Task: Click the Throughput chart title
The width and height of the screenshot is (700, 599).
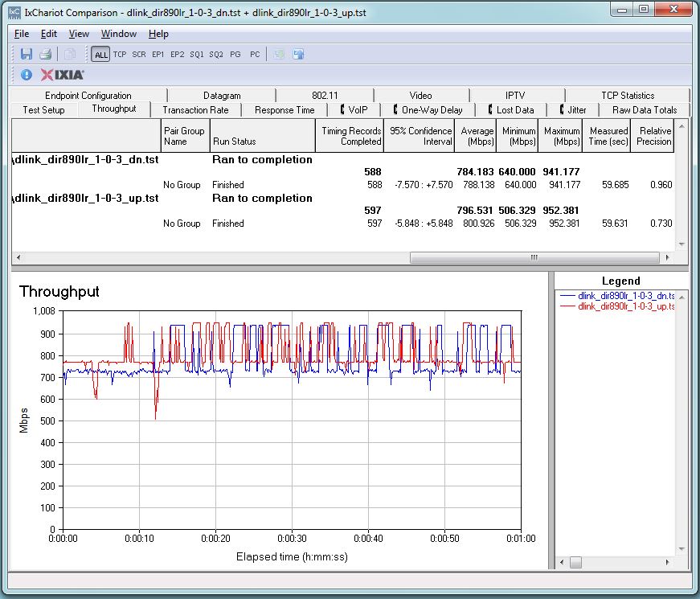Action: [59, 292]
